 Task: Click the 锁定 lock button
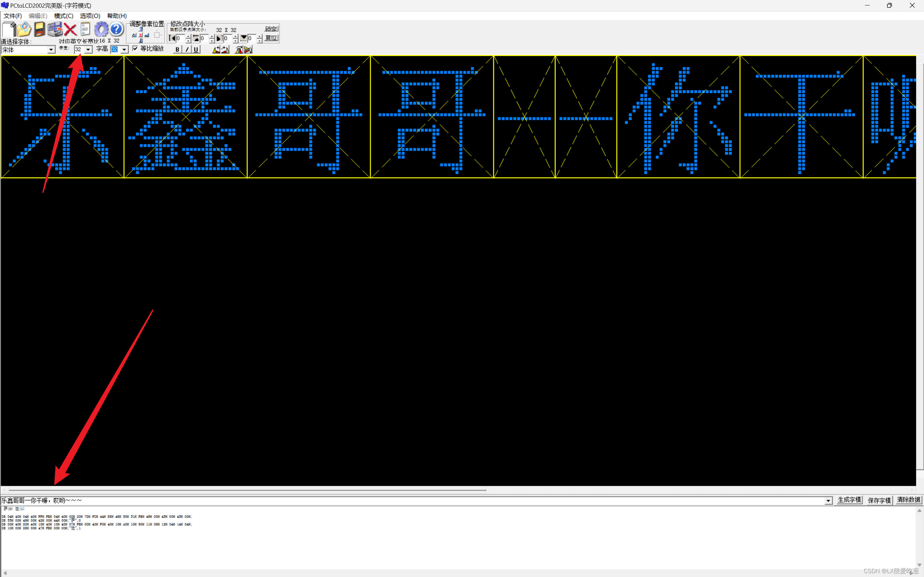(271, 29)
